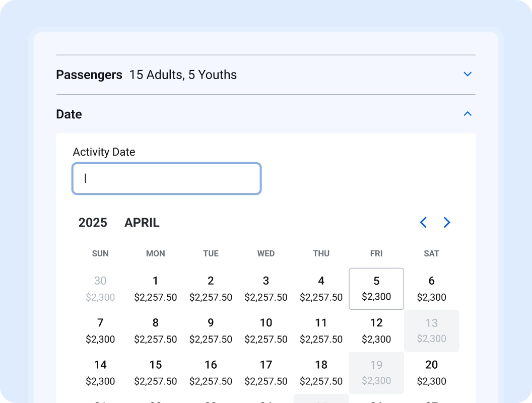The height and width of the screenshot is (403, 532).
Task: Select April 12 date cell
Action: [x=376, y=330]
